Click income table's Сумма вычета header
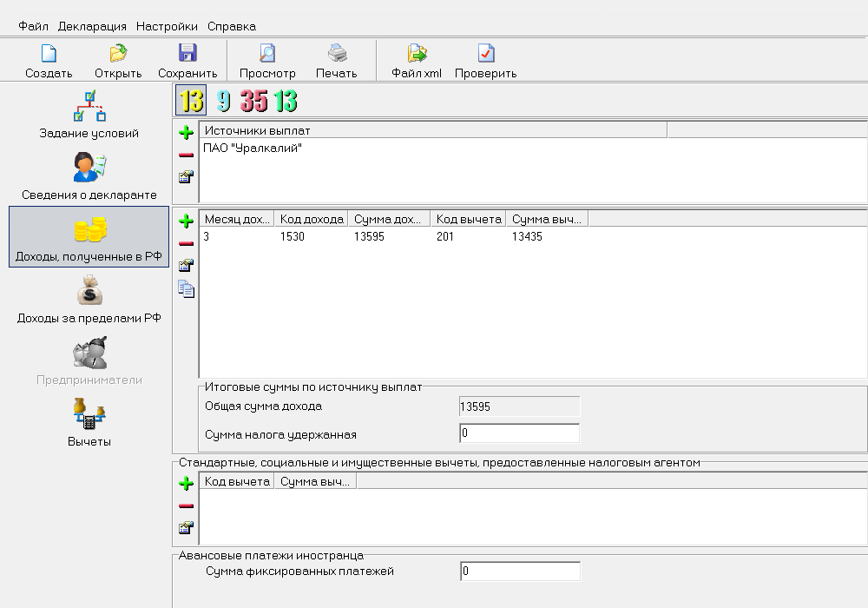 click(x=547, y=219)
